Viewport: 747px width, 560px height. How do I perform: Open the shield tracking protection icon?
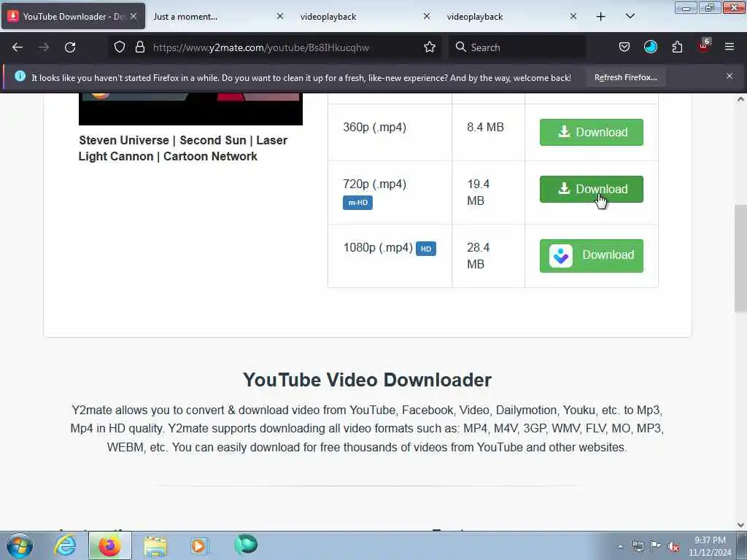click(x=120, y=47)
